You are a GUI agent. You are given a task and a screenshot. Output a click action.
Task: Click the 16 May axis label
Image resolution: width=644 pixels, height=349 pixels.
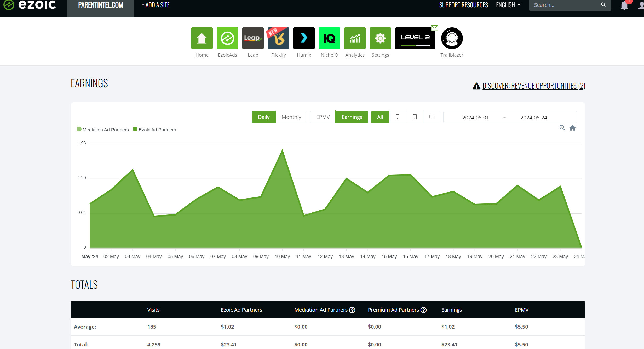pos(411,257)
